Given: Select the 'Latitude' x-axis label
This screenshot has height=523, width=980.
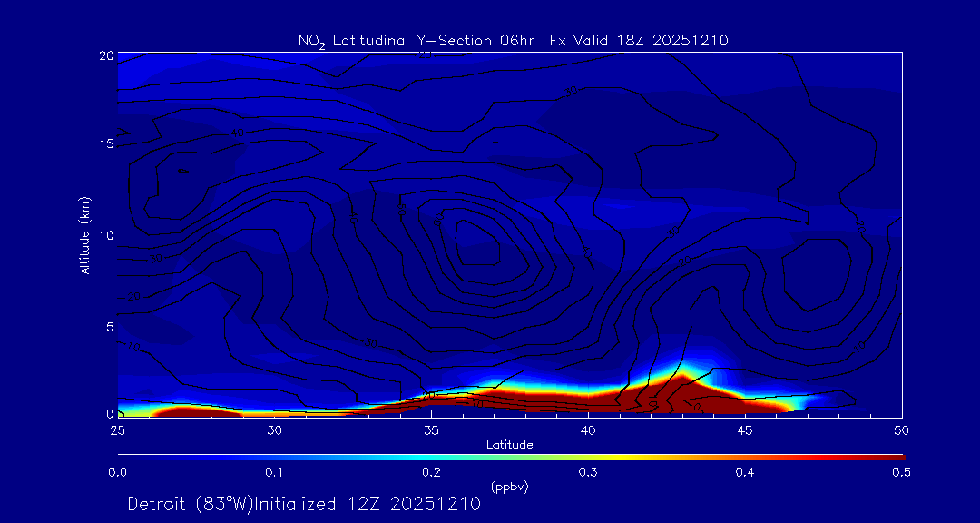Looking at the screenshot, I should (509, 445).
